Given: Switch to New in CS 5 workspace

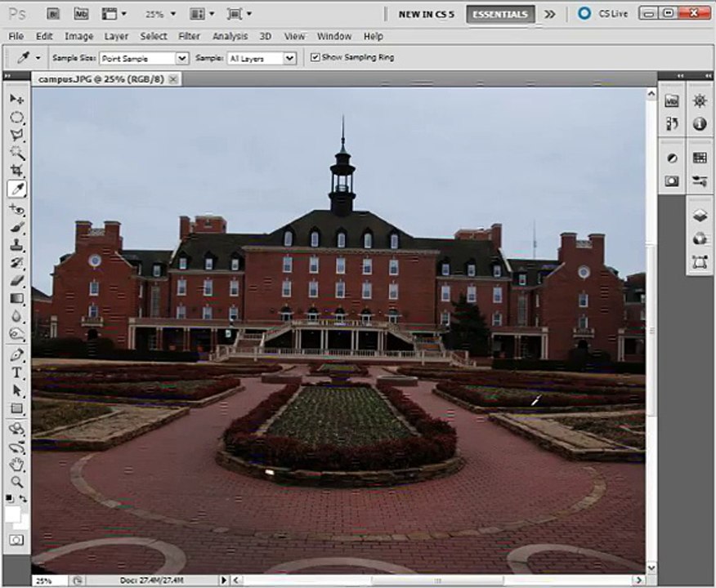Looking at the screenshot, I should (426, 15).
